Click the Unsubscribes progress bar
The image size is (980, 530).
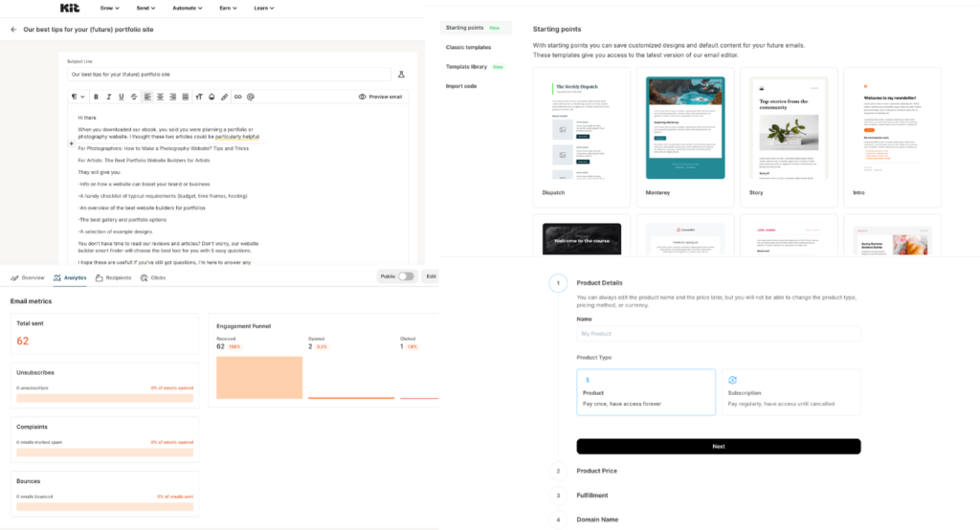point(104,398)
